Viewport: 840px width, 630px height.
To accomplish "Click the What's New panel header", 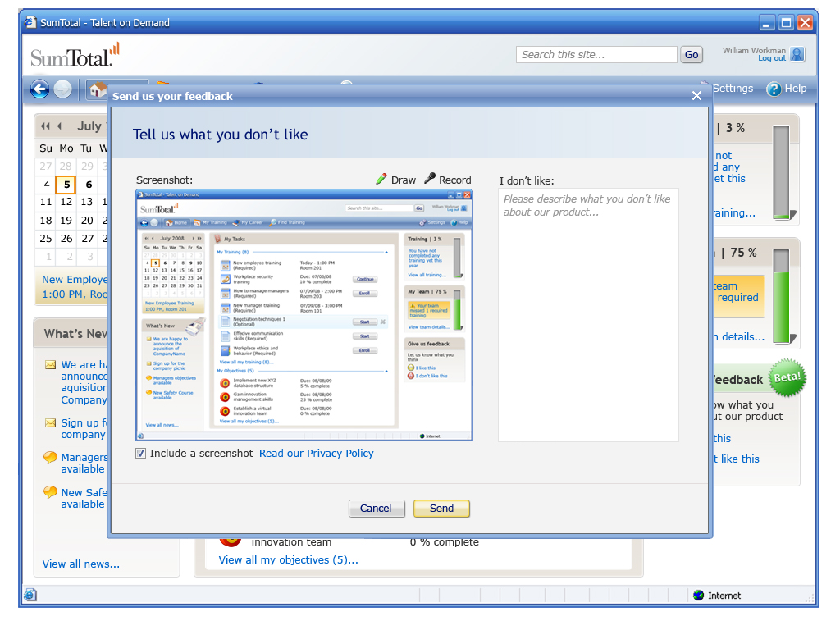I will (x=71, y=334).
